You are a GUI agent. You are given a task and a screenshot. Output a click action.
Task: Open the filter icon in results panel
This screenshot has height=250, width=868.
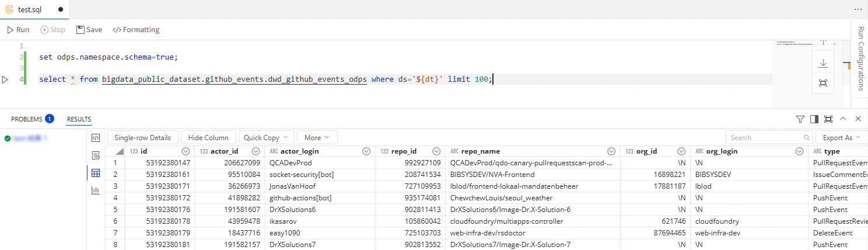(800, 119)
